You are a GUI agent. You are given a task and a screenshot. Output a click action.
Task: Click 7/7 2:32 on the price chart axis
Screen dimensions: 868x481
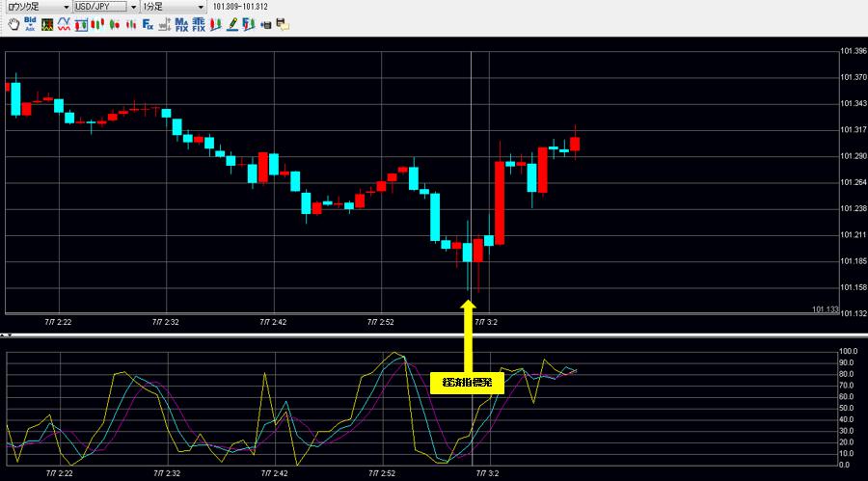[x=166, y=322]
